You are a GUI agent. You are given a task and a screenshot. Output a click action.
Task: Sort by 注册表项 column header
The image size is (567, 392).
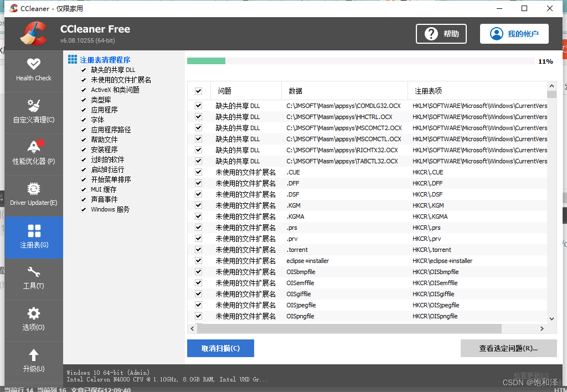pyautogui.click(x=477, y=91)
